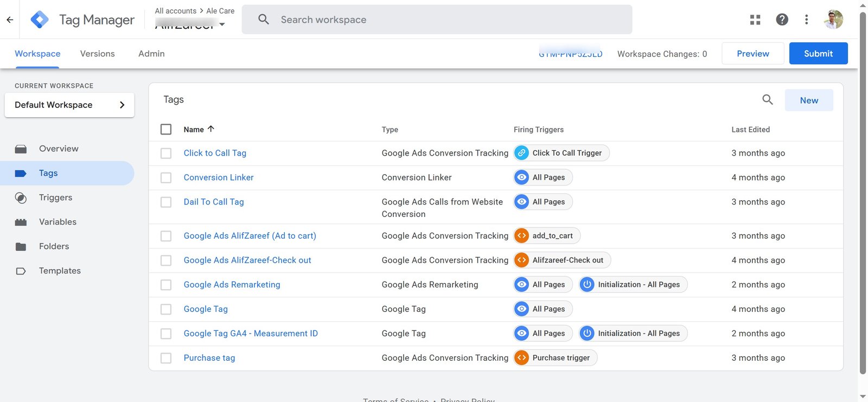Open the Google Ads AlifZareef-Check out tag
This screenshot has width=868, height=402.
point(247,260)
